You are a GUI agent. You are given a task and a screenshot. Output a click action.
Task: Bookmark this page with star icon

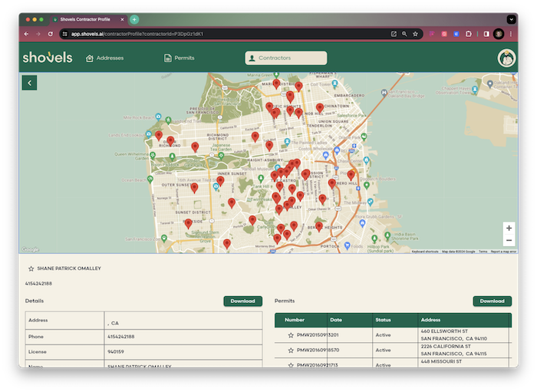click(416, 34)
